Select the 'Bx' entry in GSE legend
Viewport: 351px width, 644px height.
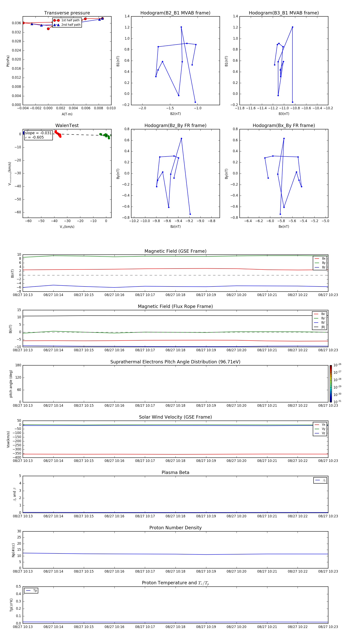(x=320, y=259)
